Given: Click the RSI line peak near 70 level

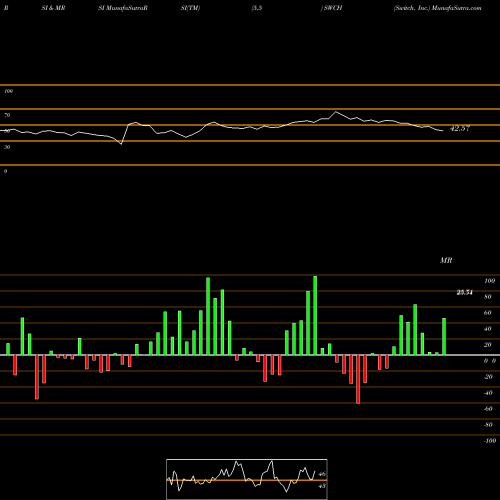Looking at the screenshot, I should point(336,112).
